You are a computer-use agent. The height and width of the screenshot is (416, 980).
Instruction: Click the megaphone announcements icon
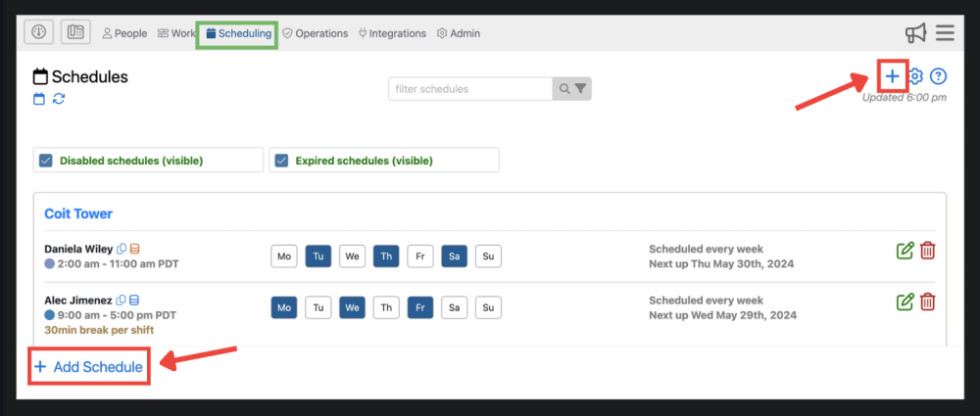[915, 33]
